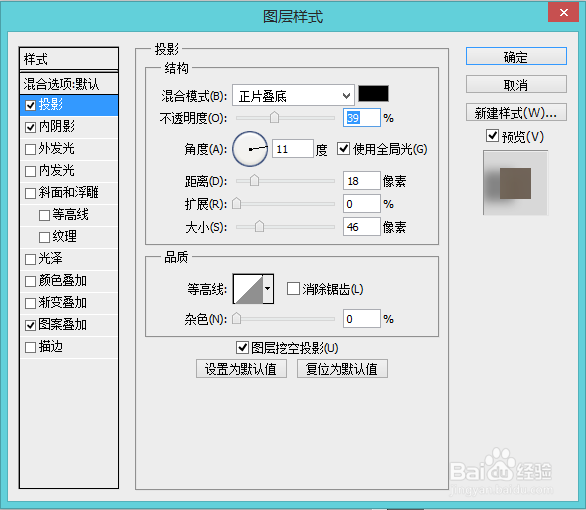This screenshot has height=510, width=586.
Task: Select the 斜面和浮雕 row label
Action: tap(69, 193)
